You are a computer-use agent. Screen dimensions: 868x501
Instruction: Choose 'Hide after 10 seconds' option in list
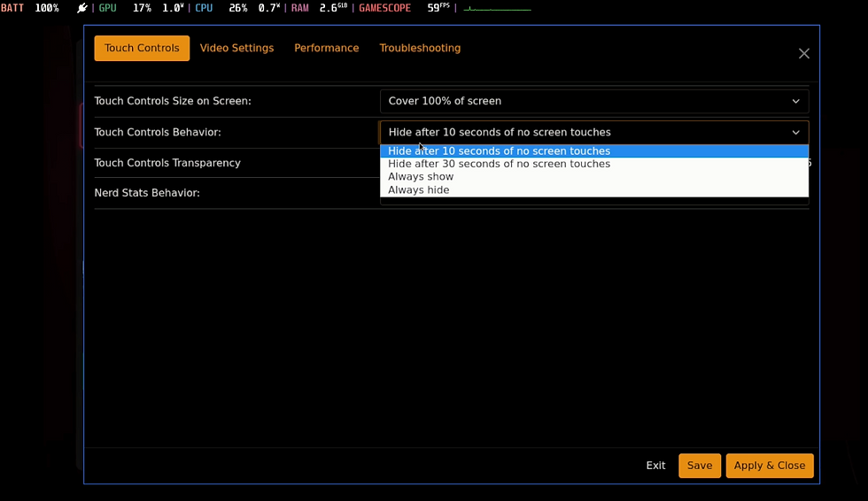pos(594,151)
